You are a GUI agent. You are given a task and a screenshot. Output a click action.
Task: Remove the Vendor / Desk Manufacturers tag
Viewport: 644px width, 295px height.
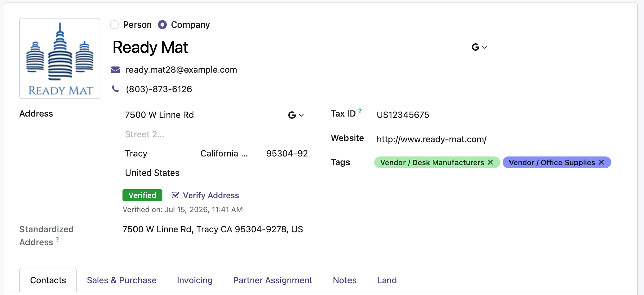click(x=490, y=162)
